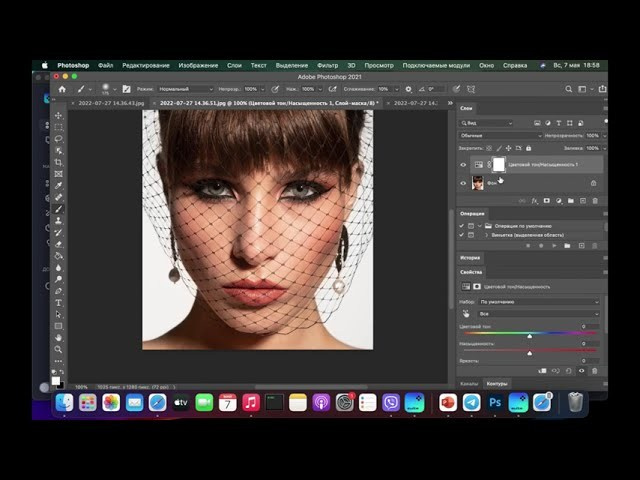Toggle the Операции по умолчанию checkmark
The image size is (640, 480).
(x=462, y=226)
